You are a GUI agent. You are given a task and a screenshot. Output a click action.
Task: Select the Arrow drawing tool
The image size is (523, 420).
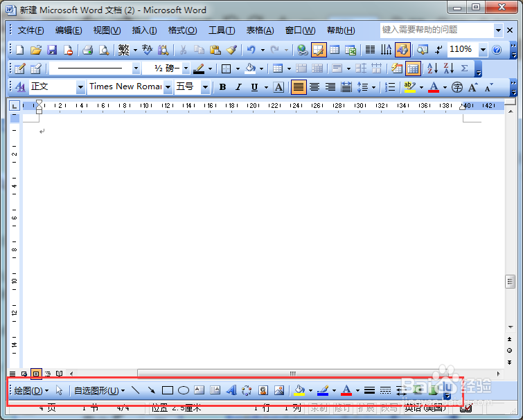(x=152, y=390)
